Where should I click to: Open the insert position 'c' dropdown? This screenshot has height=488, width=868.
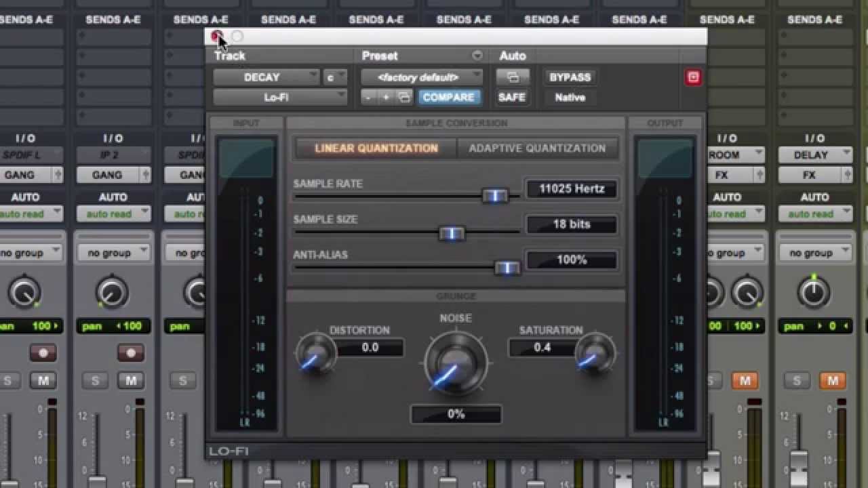pyautogui.click(x=335, y=77)
